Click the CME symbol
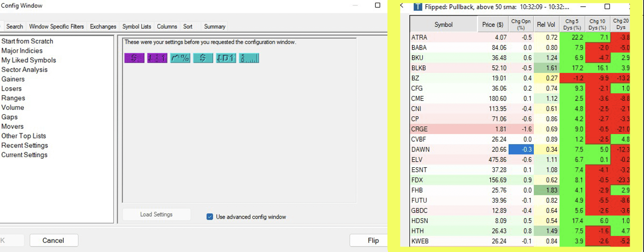Image resolution: width=644 pixels, height=252 pixels. (417, 98)
